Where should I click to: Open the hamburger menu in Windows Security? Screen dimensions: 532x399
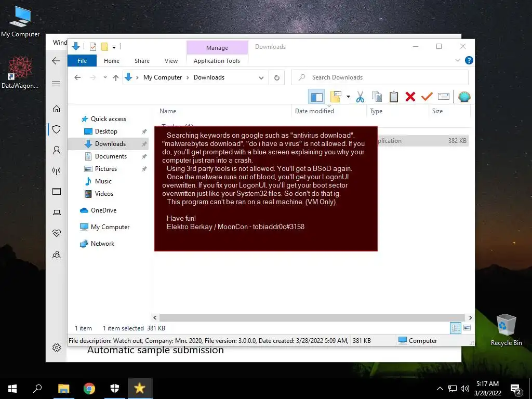tap(56, 84)
